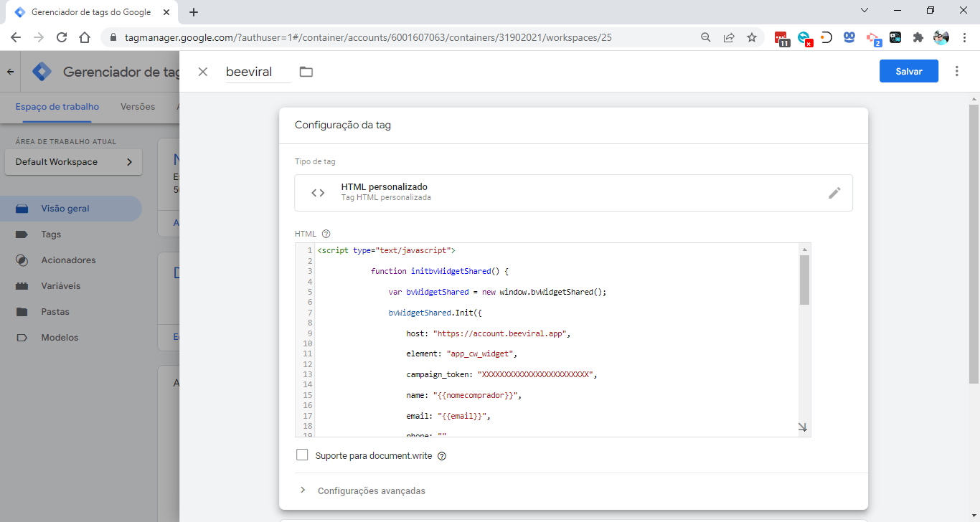Open Variáveis in the sidebar
This screenshot has height=522, width=980.
[x=71, y=286]
